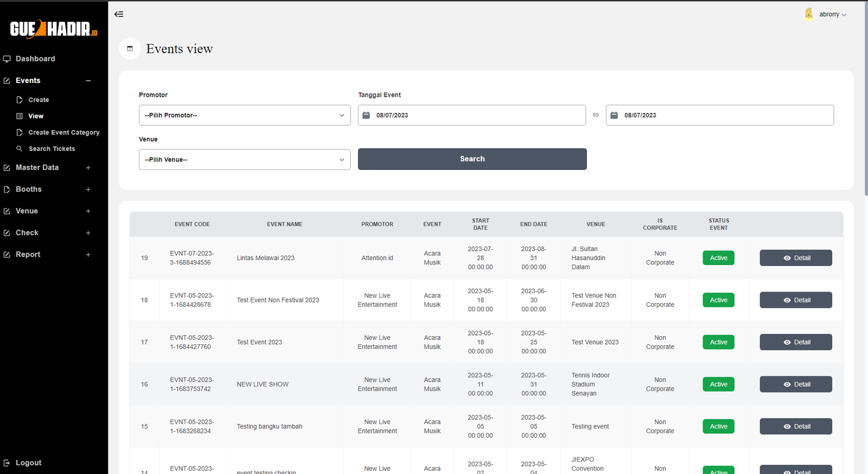Viewport: 868px width, 474px height.
Task: Click the Search Tickets magnifier icon
Action: click(20, 149)
